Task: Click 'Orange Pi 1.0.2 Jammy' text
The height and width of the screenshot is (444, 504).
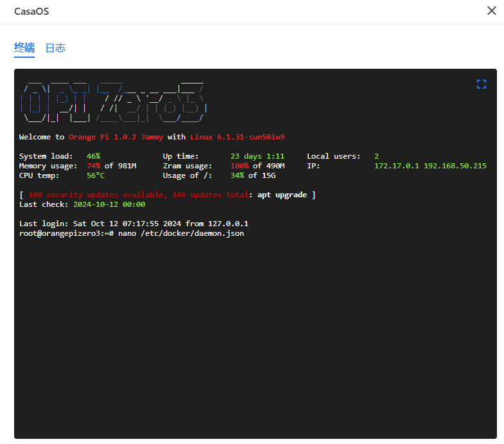Action: [116, 137]
